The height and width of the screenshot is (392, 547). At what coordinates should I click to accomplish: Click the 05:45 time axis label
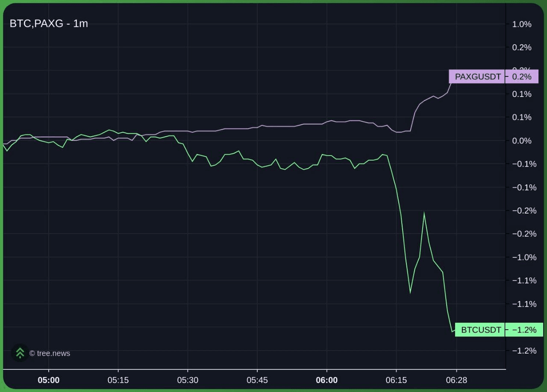coord(257,380)
